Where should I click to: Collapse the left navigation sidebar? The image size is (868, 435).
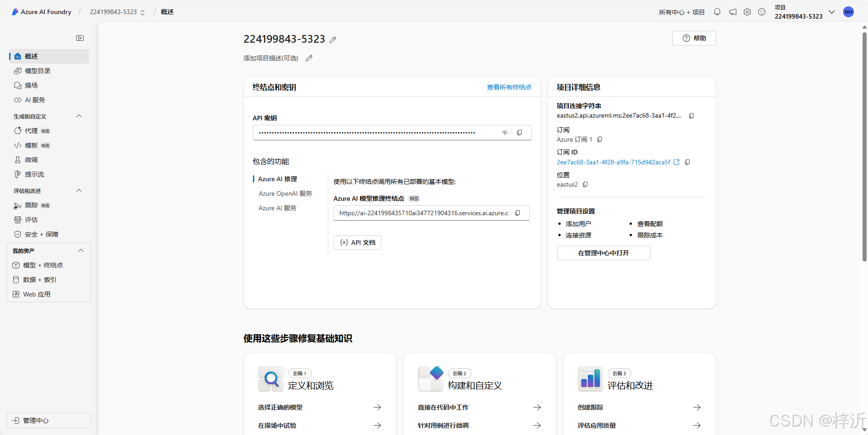[80, 38]
